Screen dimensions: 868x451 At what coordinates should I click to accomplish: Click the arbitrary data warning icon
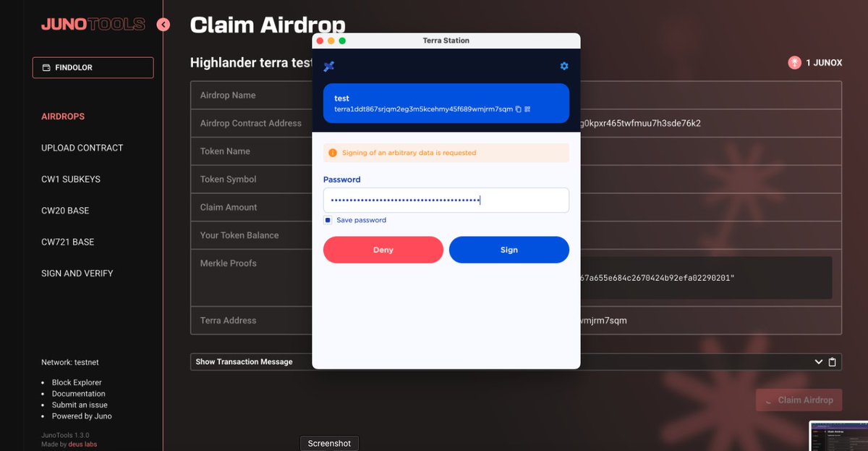pos(333,153)
